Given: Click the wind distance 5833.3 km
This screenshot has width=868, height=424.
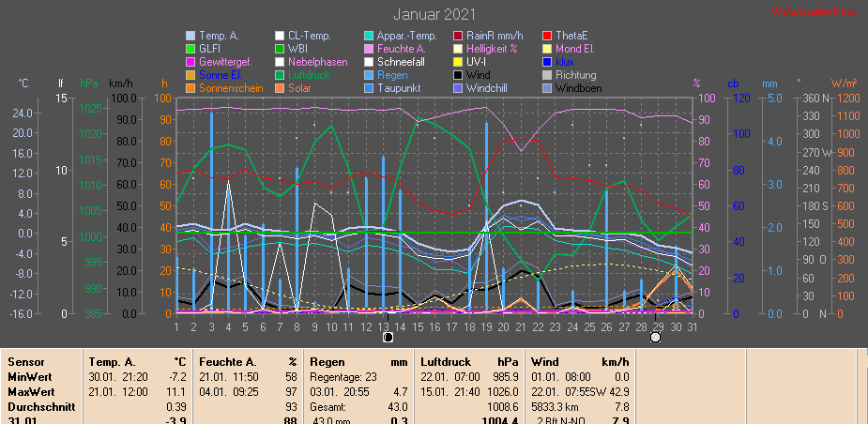Looking at the screenshot, I should (555, 407).
